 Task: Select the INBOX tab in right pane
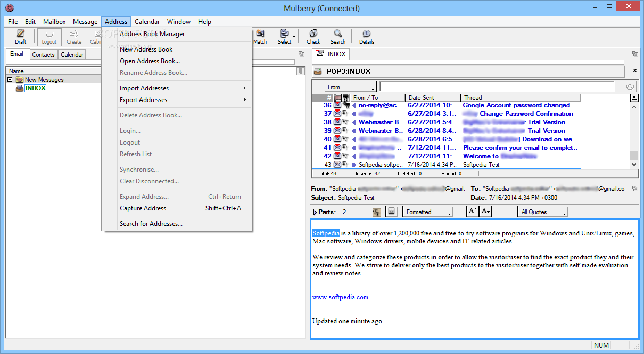pos(331,54)
